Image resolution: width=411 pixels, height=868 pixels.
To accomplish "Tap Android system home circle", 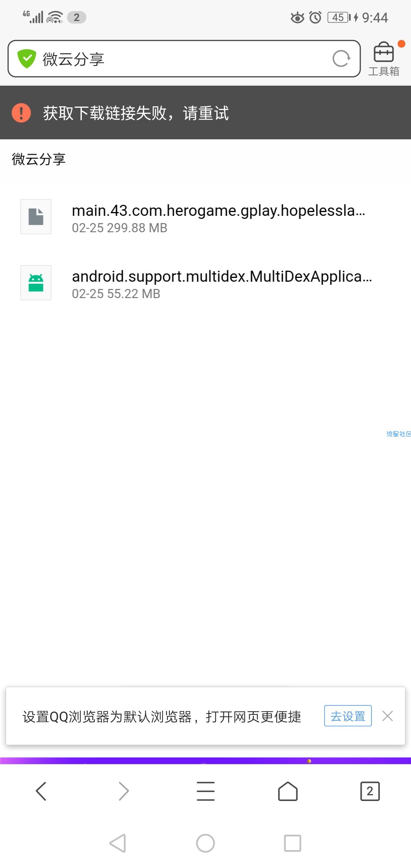I will 205,843.
